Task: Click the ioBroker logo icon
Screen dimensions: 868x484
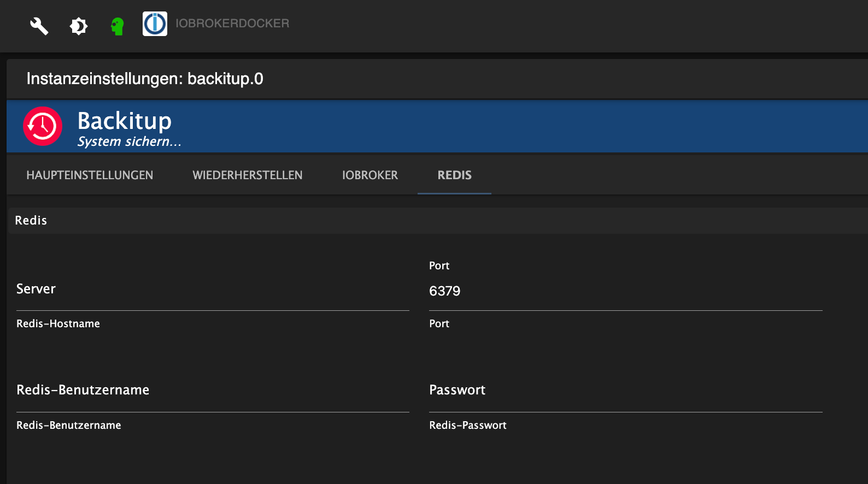Action: coord(155,23)
